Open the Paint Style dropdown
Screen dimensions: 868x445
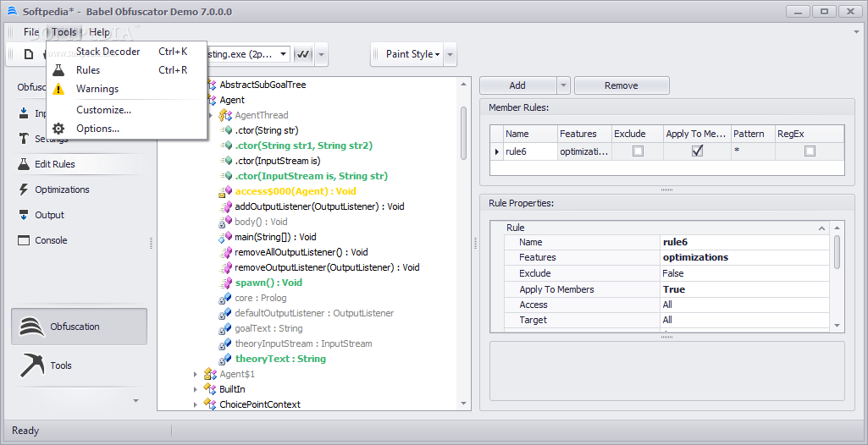pyautogui.click(x=413, y=54)
